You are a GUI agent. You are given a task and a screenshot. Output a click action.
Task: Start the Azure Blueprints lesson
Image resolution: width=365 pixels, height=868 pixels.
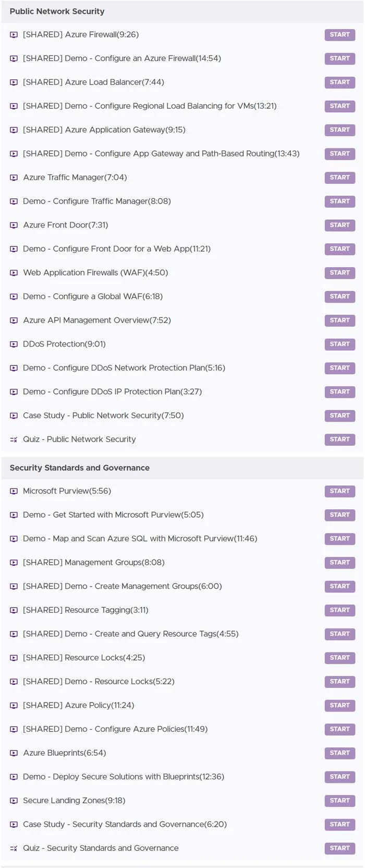click(339, 753)
